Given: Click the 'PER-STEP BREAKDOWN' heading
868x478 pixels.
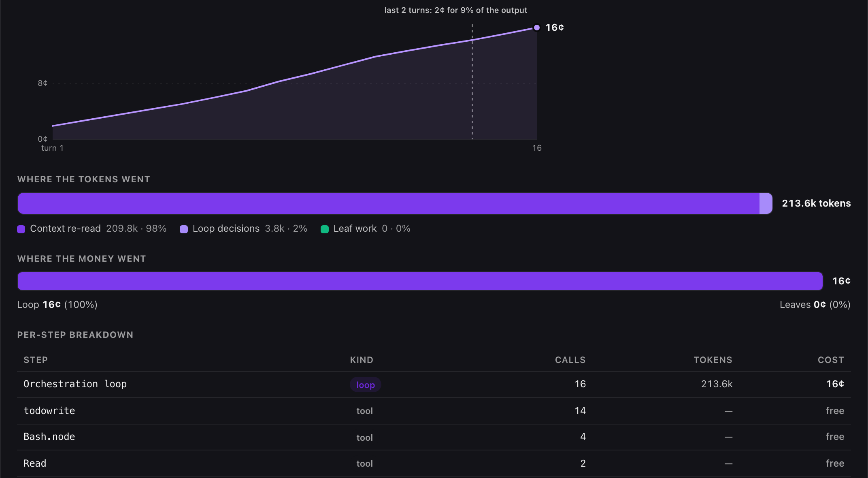Looking at the screenshot, I should [75, 335].
